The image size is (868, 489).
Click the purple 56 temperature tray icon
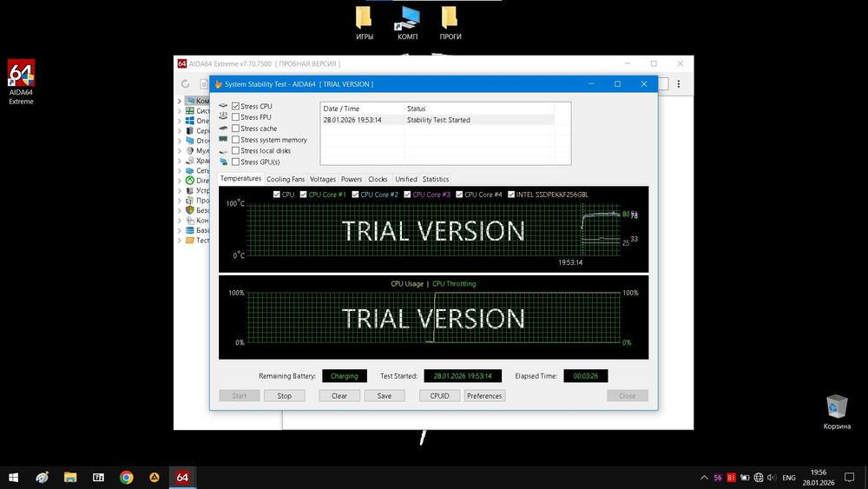click(x=718, y=478)
